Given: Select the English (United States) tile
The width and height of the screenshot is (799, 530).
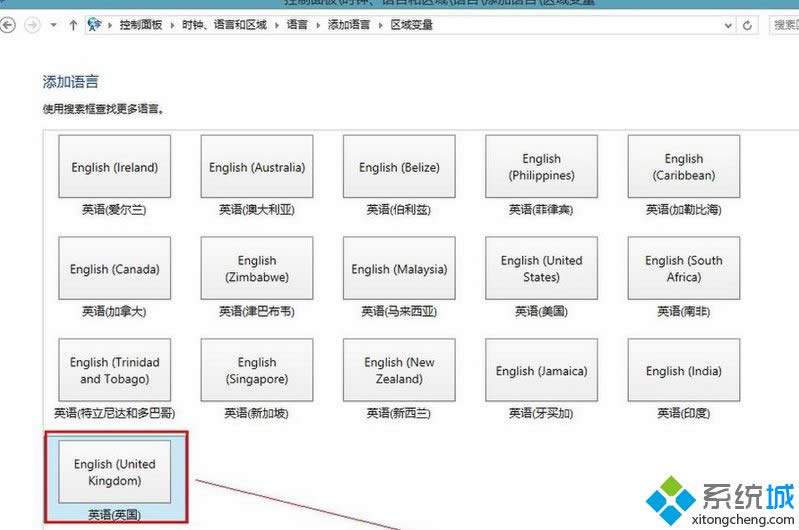Looking at the screenshot, I should (541, 269).
